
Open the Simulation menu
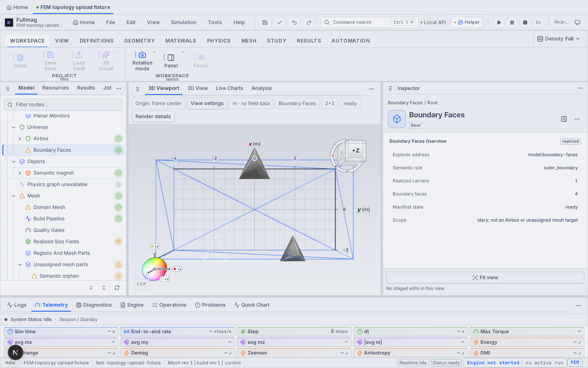point(183,22)
